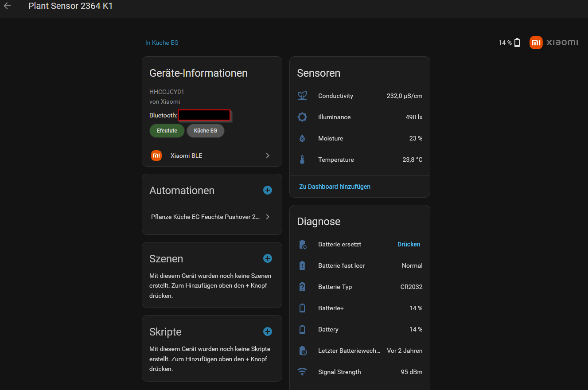Screen dimensions: 588x390
Task: Click the header battery level icon
Action: click(517, 43)
